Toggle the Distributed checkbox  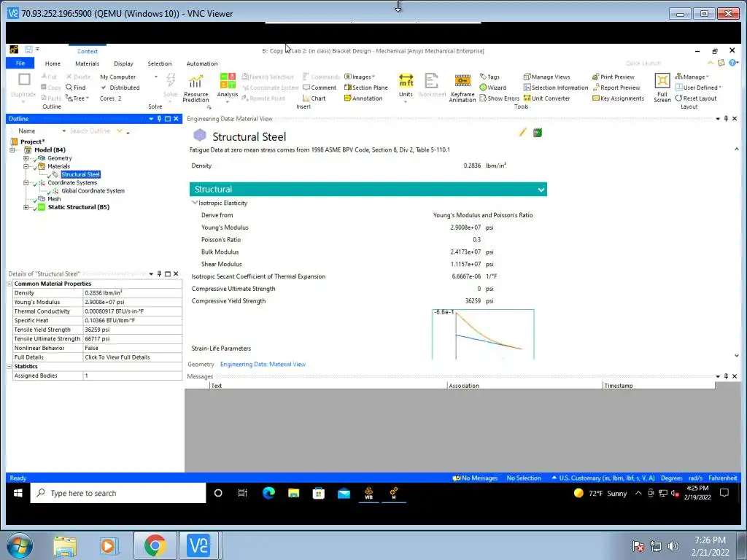(x=104, y=87)
